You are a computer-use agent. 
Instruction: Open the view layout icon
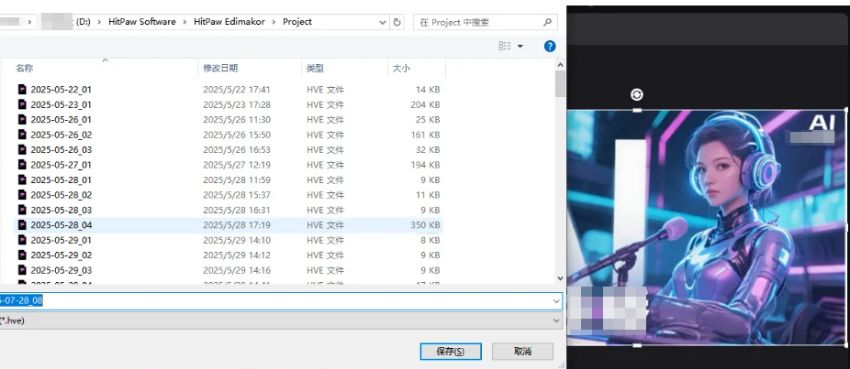(505, 46)
